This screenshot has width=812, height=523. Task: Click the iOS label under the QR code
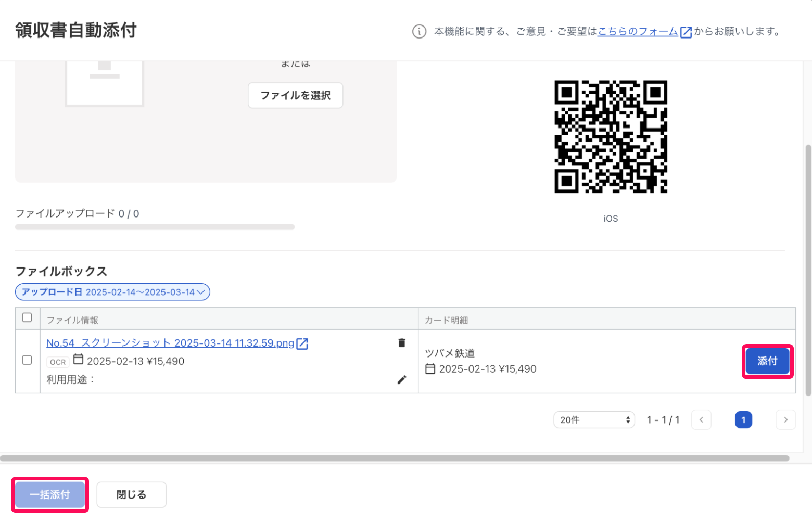pyautogui.click(x=611, y=219)
